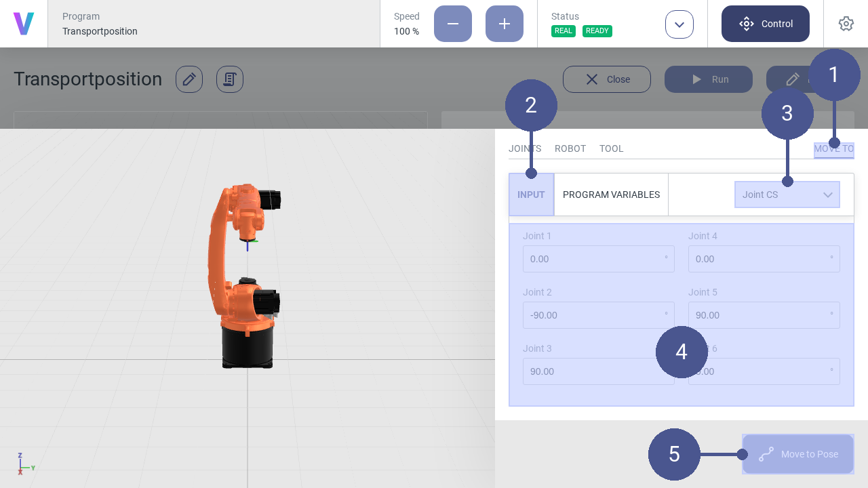This screenshot has width=868, height=488.
Task: Open the settings gear
Action: 846,24
